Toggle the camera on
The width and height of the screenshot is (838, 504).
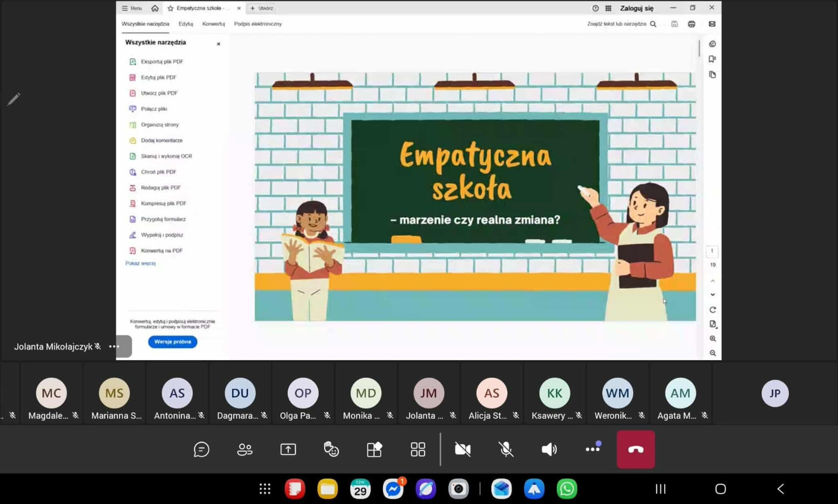coord(462,449)
